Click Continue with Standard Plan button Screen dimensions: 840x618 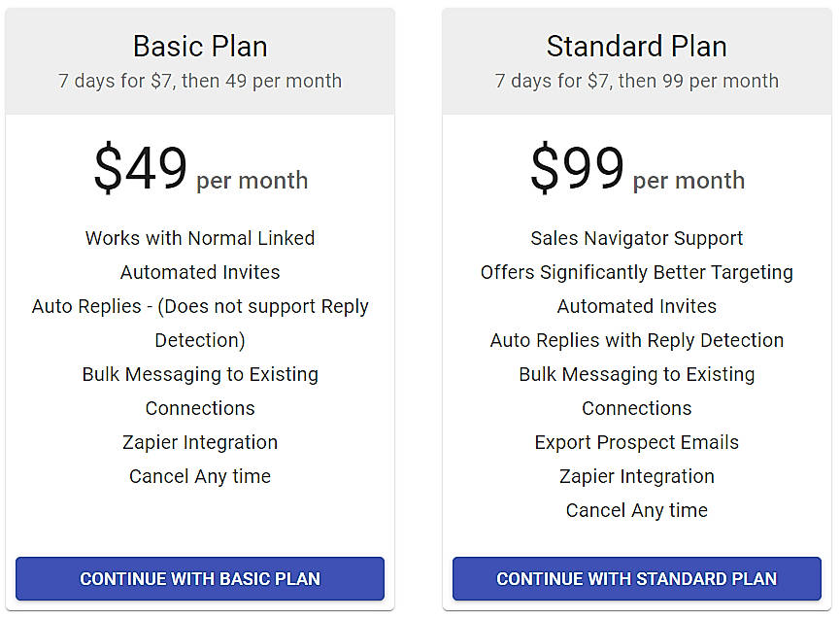[x=636, y=578]
